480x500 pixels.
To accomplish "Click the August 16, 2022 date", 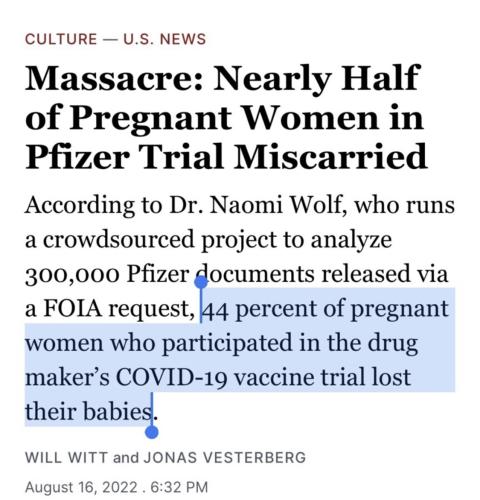I will pyautogui.click(x=81, y=487).
